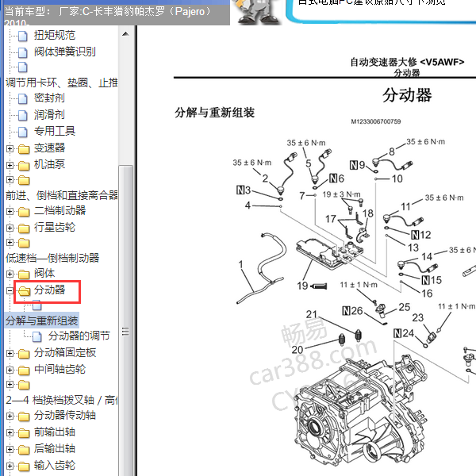This screenshot has height=476, width=476.
Task: Expand the 变速器 folder
Action: point(10,149)
